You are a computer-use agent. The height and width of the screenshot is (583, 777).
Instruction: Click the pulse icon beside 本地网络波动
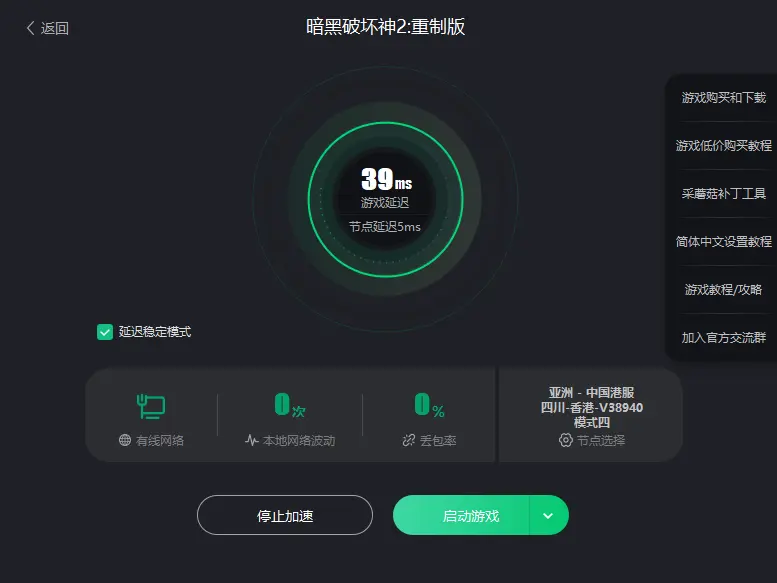(x=251, y=440)
